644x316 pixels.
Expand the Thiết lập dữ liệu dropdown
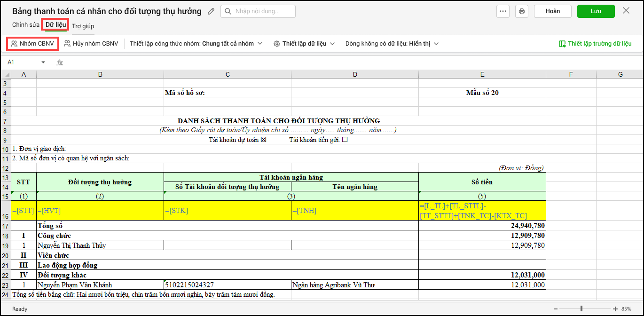pyautogui.click(x=304, y=44)
